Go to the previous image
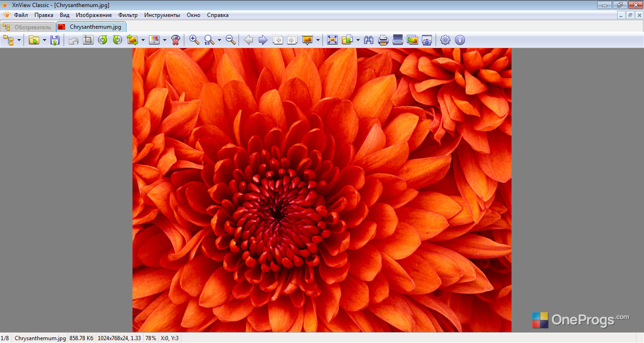This screenshot has width=644, height=343. coord(248,40)
